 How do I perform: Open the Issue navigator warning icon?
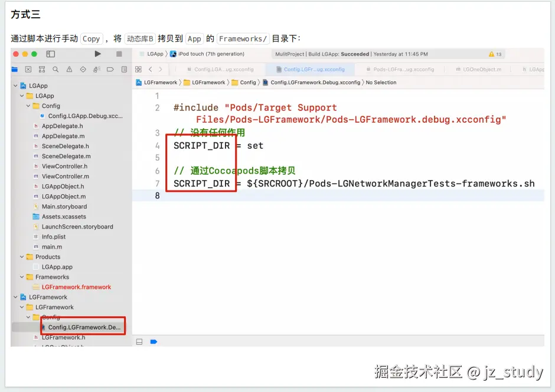coord(70,69)
